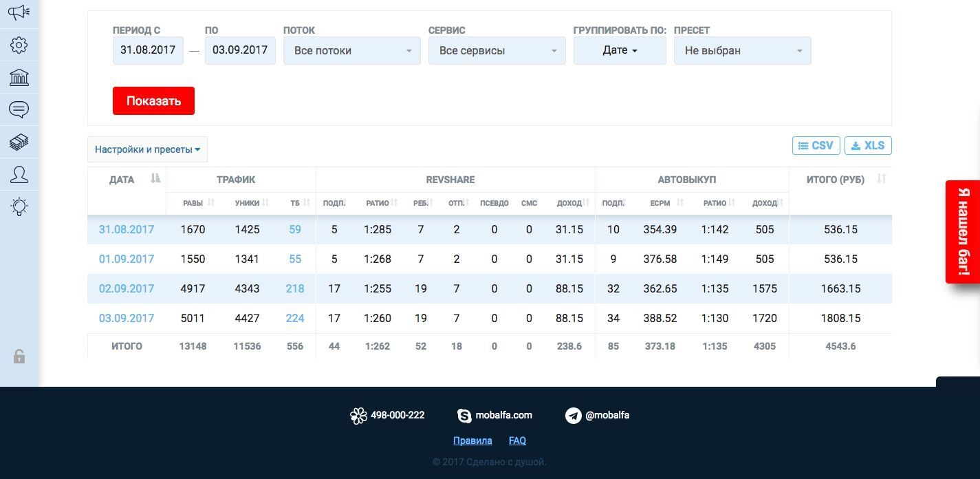Screen dimensions: 980x479
Task: Expand Настройки и пресеты menu
Action: tap(147, 149)
